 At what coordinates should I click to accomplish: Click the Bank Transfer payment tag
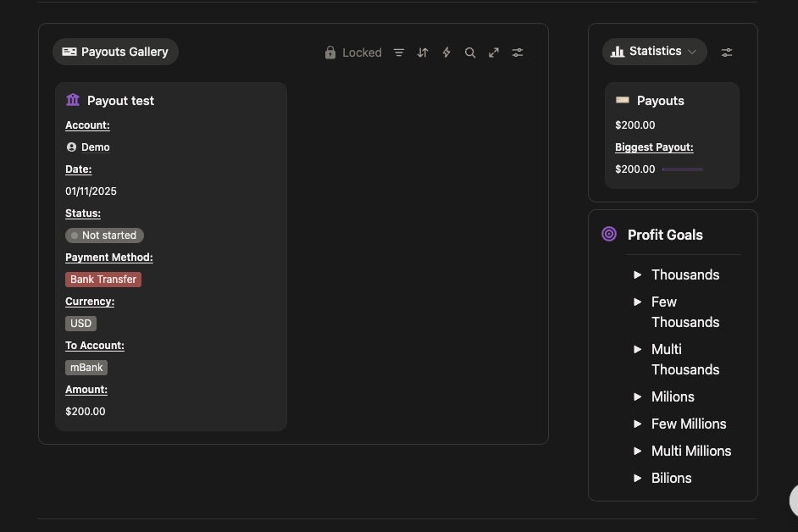coord(103,280)
